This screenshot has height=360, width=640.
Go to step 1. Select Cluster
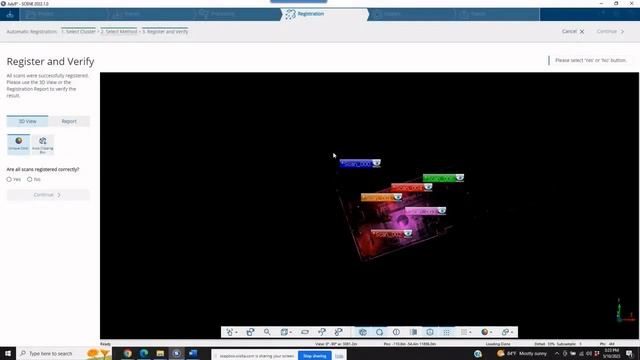coord(78,31)
